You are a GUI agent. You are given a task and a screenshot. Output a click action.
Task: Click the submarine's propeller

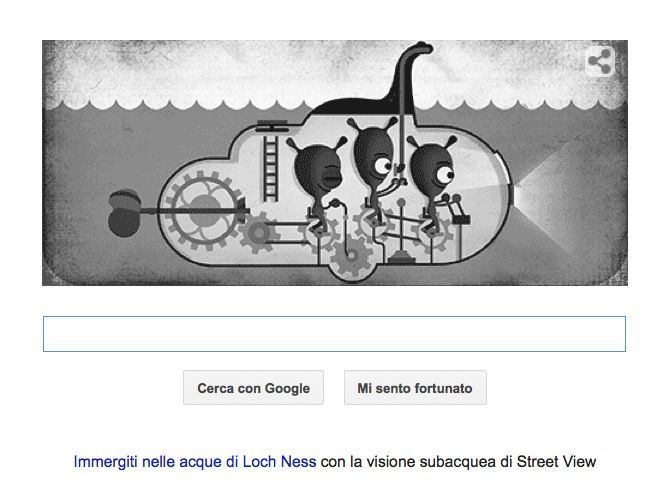124,213
